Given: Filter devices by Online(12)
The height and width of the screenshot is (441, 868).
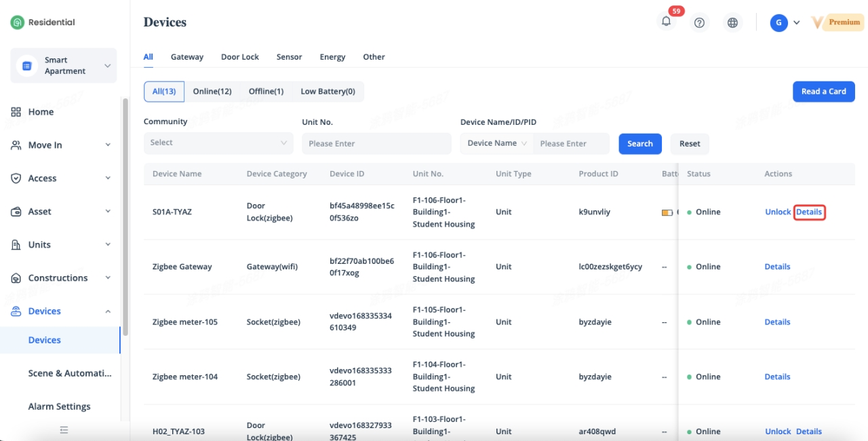Looking at the screenshot, I should pyautogui.click(x=212, y=92).
